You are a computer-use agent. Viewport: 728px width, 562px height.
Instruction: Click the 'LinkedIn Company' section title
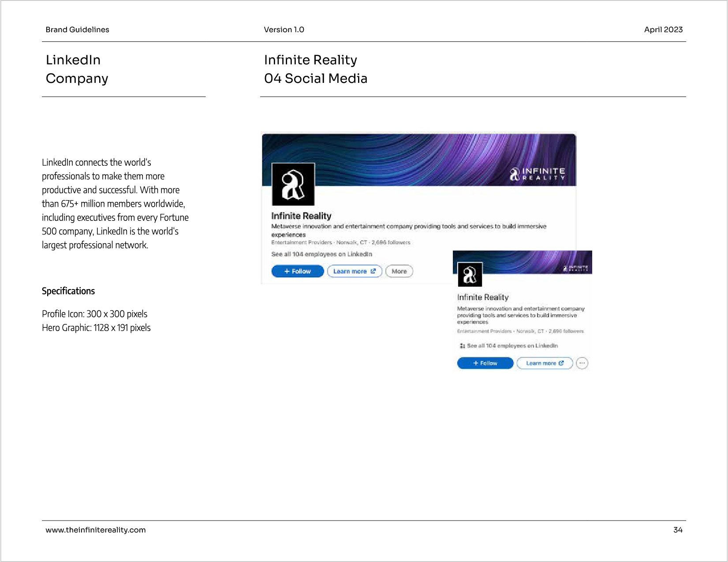tap(77, 69)
